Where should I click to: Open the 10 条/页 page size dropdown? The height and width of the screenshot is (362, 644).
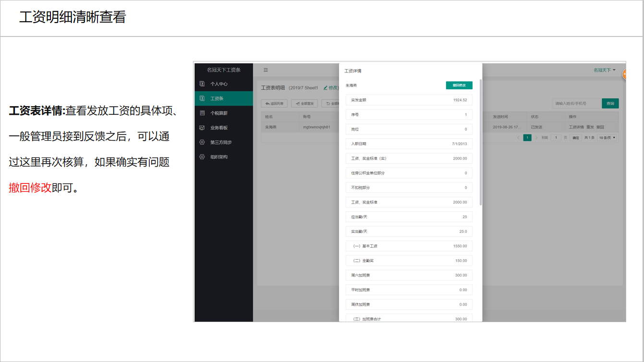[x=607, y=138]
